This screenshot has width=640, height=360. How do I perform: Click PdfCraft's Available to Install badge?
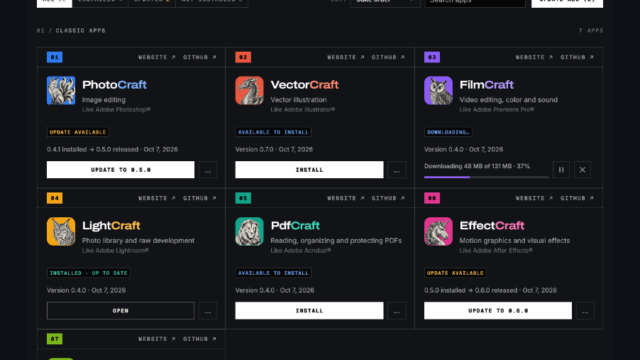(273, 273)
